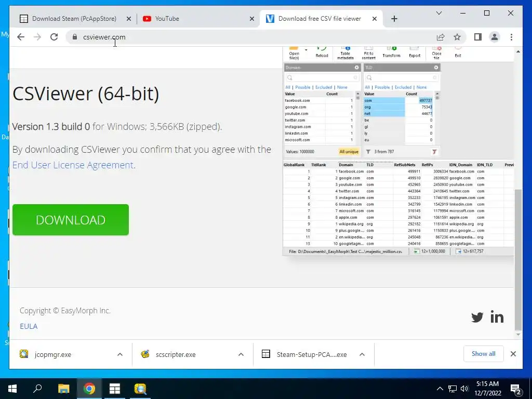
Task: Close the YouTube tab
Action: [x=252, y=19]
